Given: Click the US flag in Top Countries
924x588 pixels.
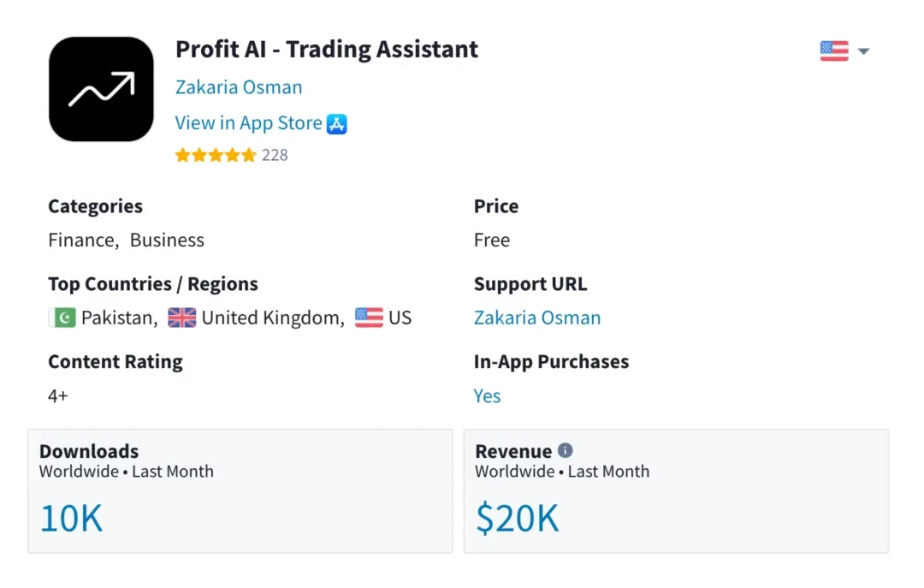Looking at the screenshot, I should coord(370,318).
